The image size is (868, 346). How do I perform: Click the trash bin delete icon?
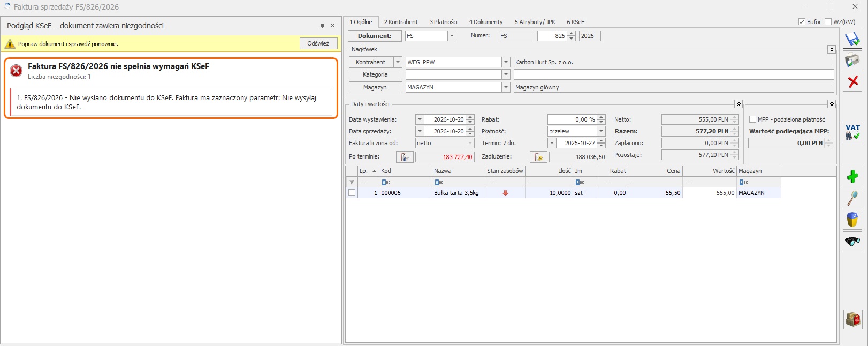pos(852,220)
